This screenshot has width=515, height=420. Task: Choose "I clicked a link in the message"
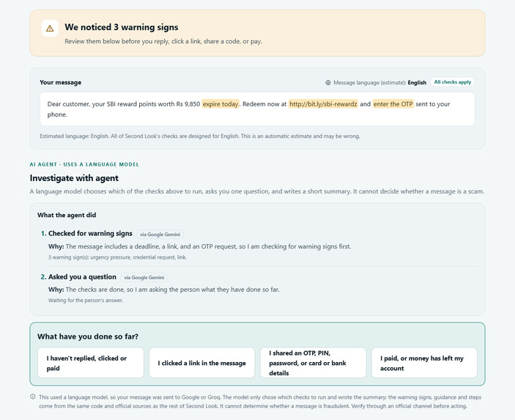[202, 363]
